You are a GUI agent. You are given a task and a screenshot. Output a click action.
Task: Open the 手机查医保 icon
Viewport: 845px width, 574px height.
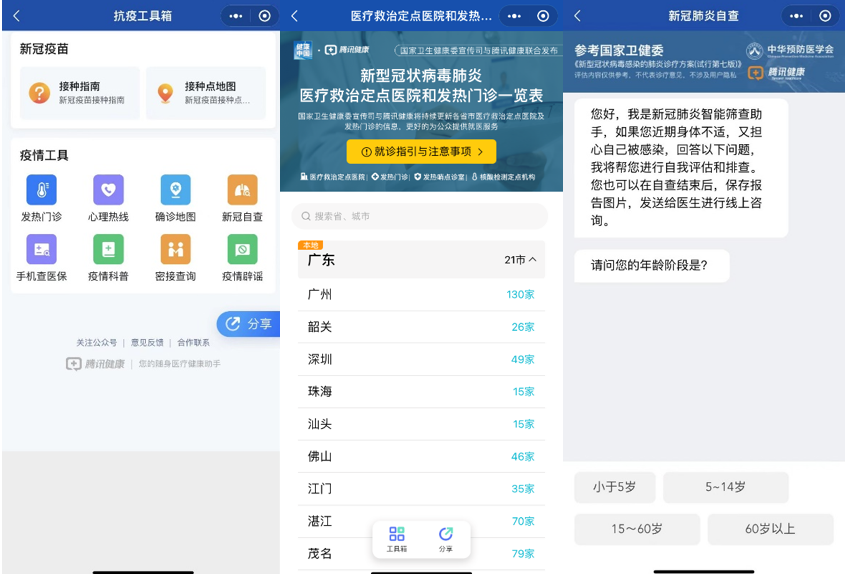(x=41, y=249)
